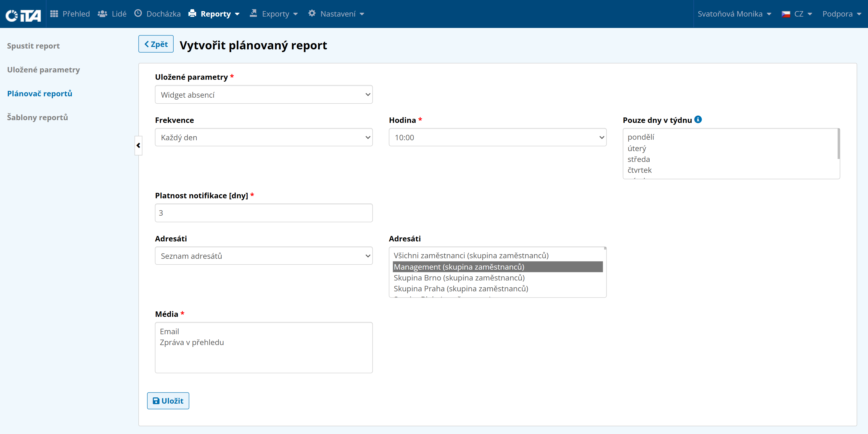Click the Reporty printer icon
This screenshot has width=868, height=434.
[192, 14]
